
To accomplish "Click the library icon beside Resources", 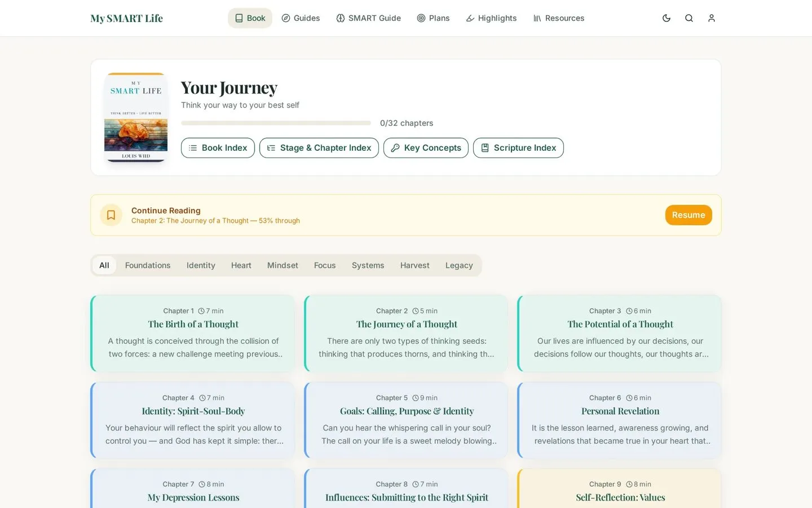I will [537, 18].
